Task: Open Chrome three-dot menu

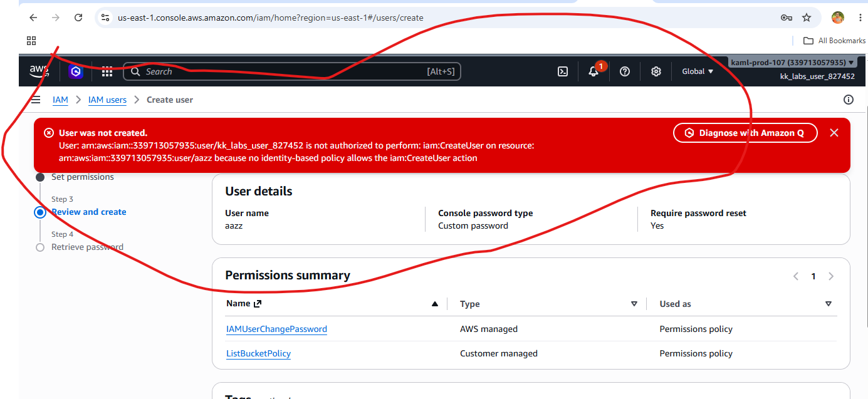Action: (860, 18)
